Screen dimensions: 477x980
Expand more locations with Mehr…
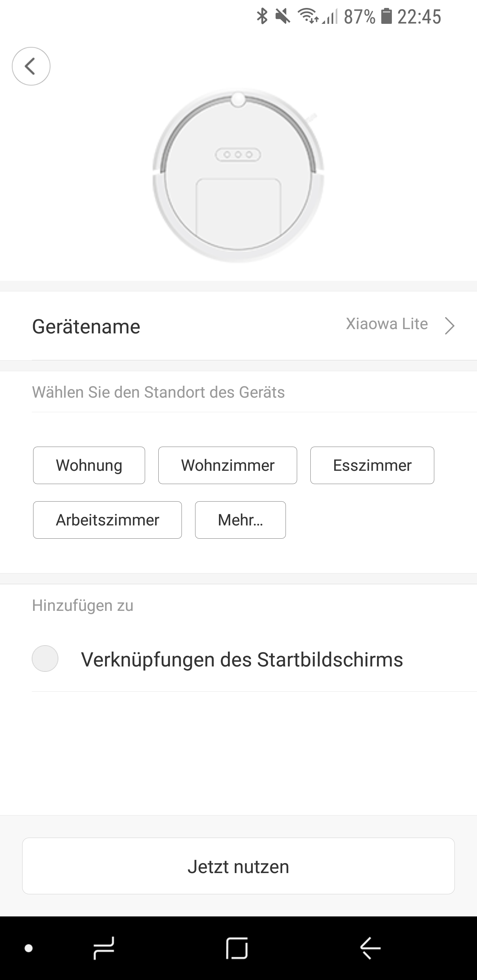(x=240, y=520)
